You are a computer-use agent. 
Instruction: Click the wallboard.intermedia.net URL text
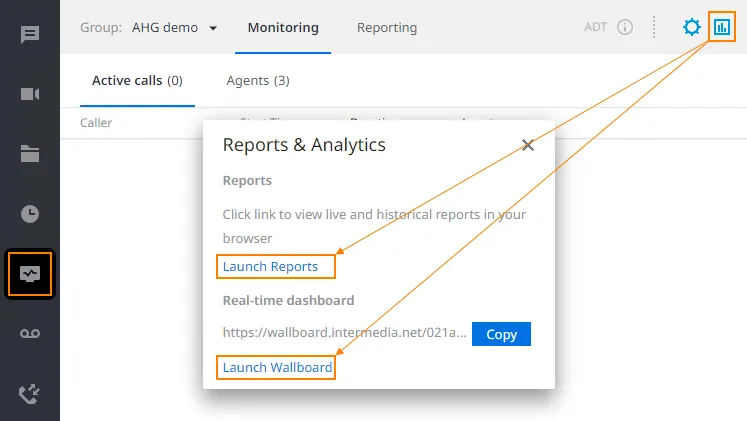[x=344, y=332]
